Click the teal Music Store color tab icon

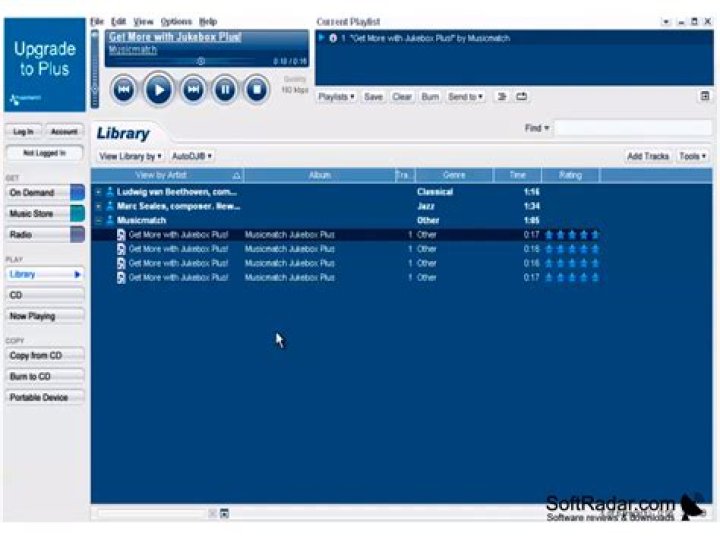click(77, 213)
